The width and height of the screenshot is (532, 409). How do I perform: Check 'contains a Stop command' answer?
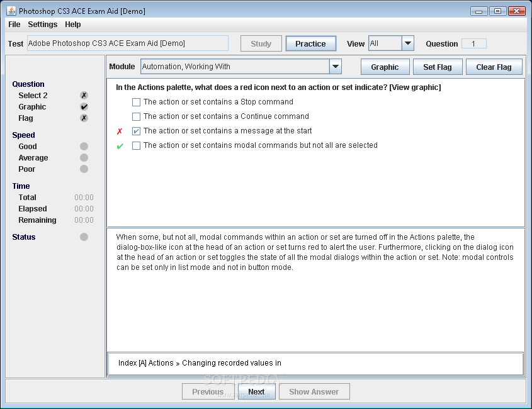click(136, 102)
